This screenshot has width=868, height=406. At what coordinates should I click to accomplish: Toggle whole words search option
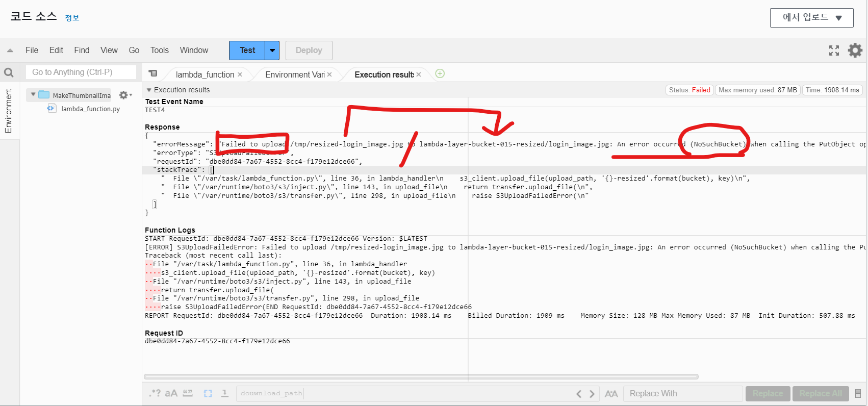[188, 393]
